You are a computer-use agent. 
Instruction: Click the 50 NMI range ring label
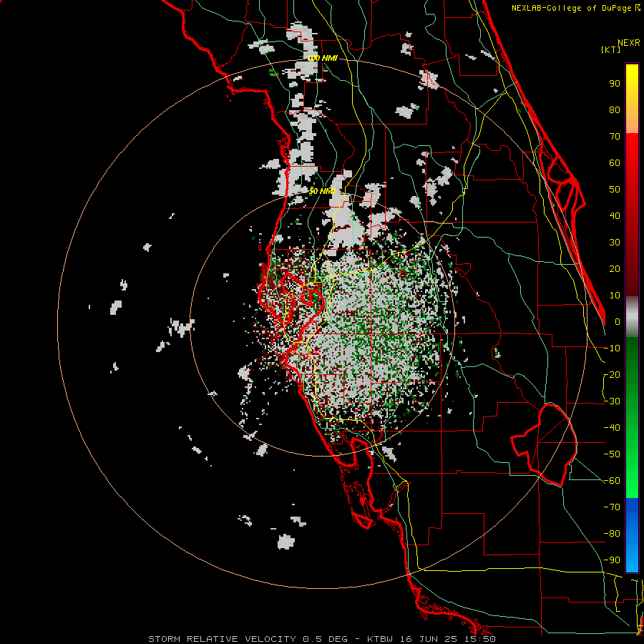(x=322, y=191)
